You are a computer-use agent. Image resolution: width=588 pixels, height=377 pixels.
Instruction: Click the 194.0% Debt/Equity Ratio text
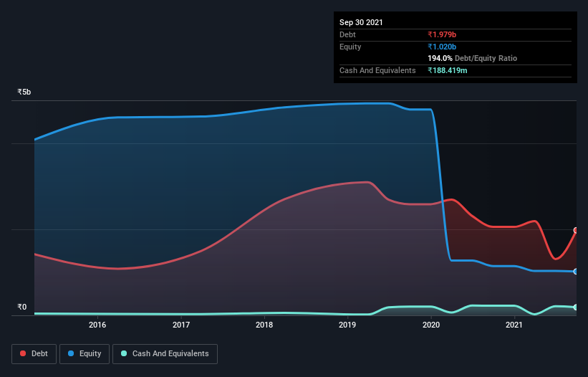click(473, 59)
